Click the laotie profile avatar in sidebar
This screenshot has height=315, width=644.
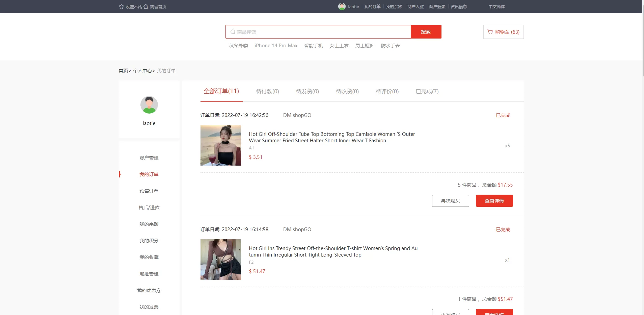coord(149,105)
